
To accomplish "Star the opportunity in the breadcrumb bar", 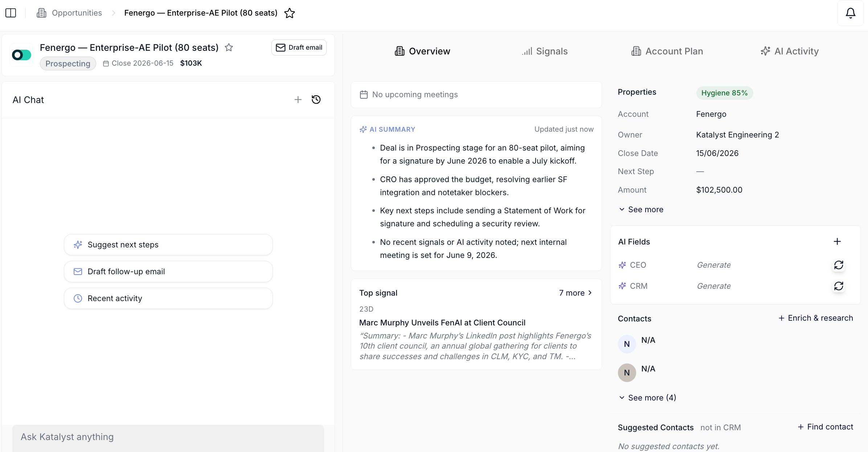I will (290, 13).
